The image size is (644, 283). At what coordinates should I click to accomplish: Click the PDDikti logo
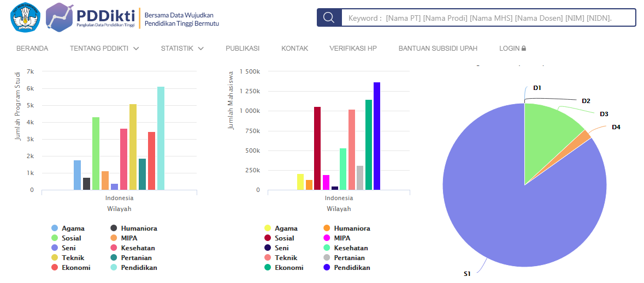click(90, 17)
